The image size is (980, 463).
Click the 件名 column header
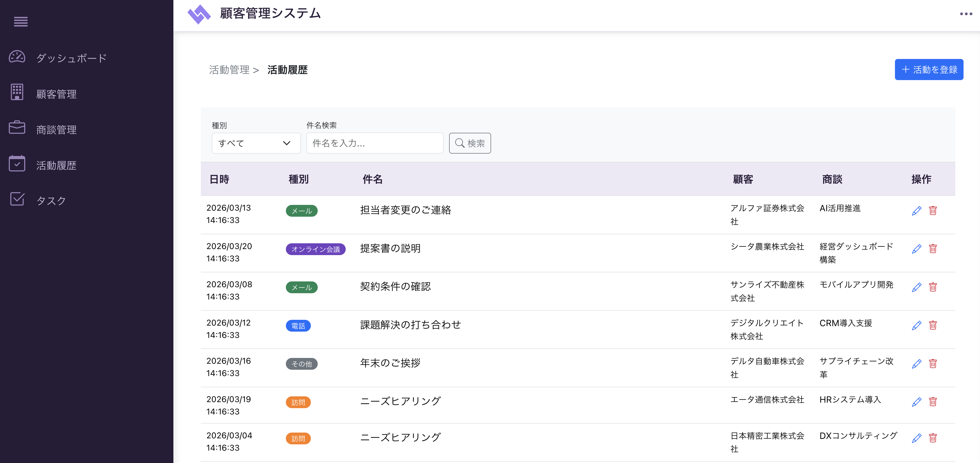pyautogui.click(x=373, y=179)
